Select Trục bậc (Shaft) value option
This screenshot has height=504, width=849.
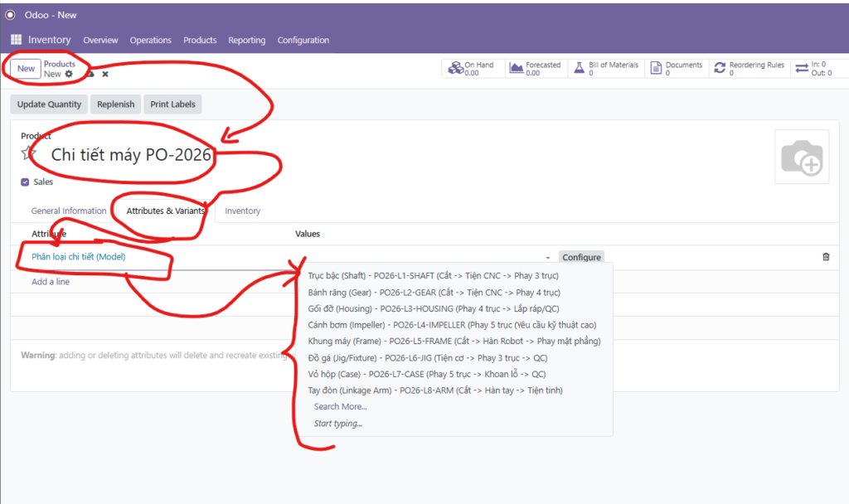434,276
